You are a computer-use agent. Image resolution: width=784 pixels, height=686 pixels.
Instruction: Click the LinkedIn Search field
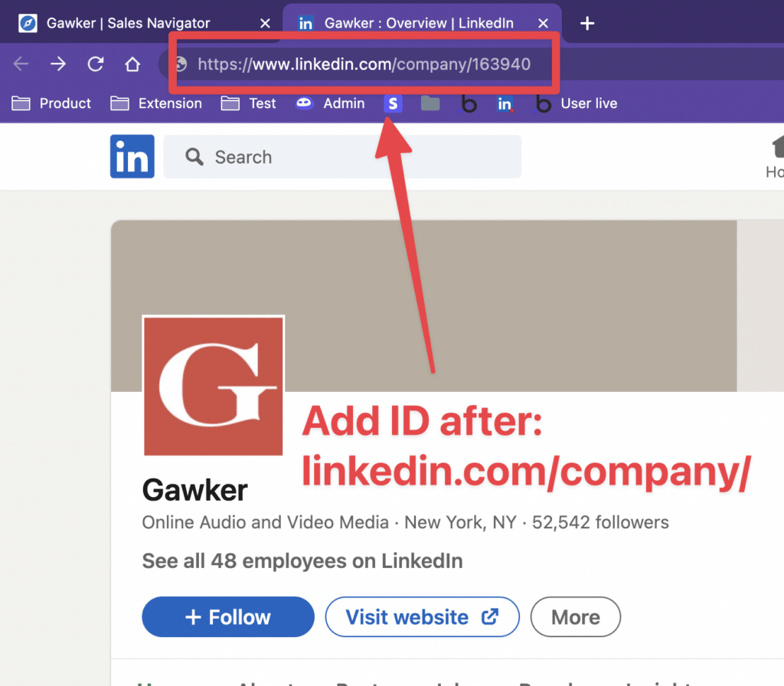[x=342, y=156]
